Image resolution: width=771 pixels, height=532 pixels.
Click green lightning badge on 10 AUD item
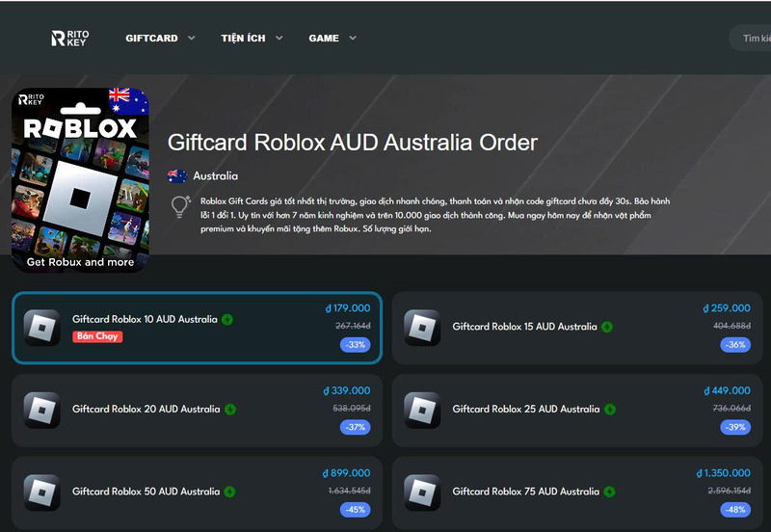pyautogui.click(x=227, y=320)
